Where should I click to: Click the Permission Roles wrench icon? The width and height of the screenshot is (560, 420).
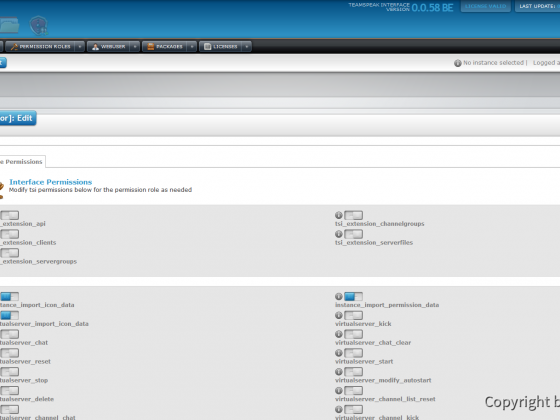tap(14, 47)
